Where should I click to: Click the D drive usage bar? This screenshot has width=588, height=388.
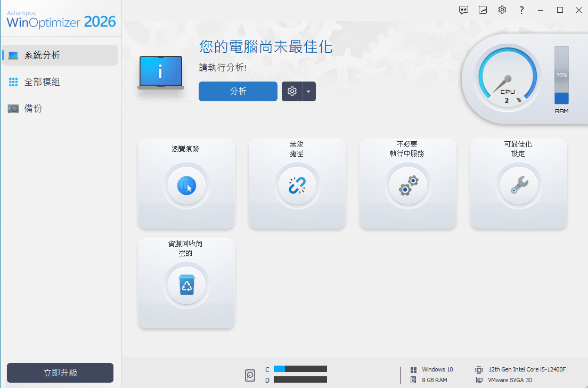300,380
